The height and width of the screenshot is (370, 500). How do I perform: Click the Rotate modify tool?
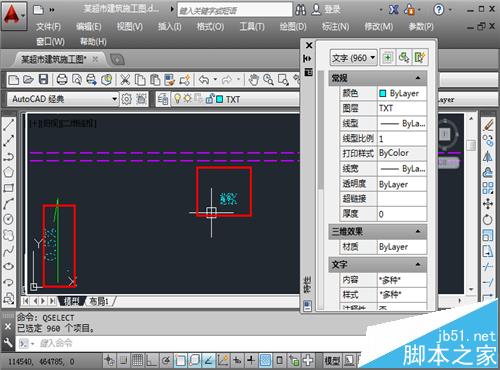click(x=488, y=219)
